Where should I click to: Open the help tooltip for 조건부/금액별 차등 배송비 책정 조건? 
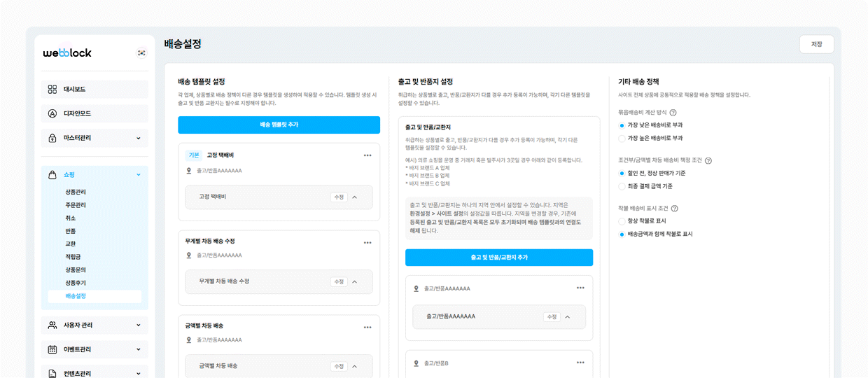click(708, 160)
